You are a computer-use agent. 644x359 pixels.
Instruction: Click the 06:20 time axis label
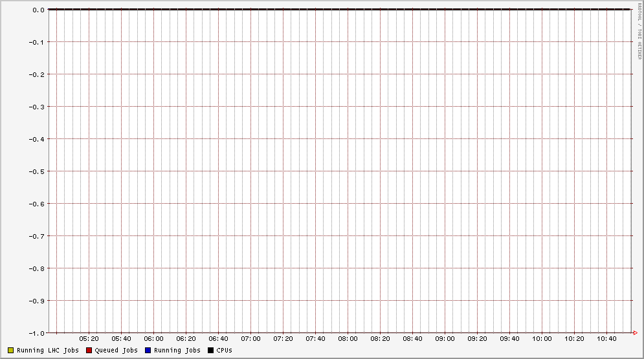[x=186, y=339]
